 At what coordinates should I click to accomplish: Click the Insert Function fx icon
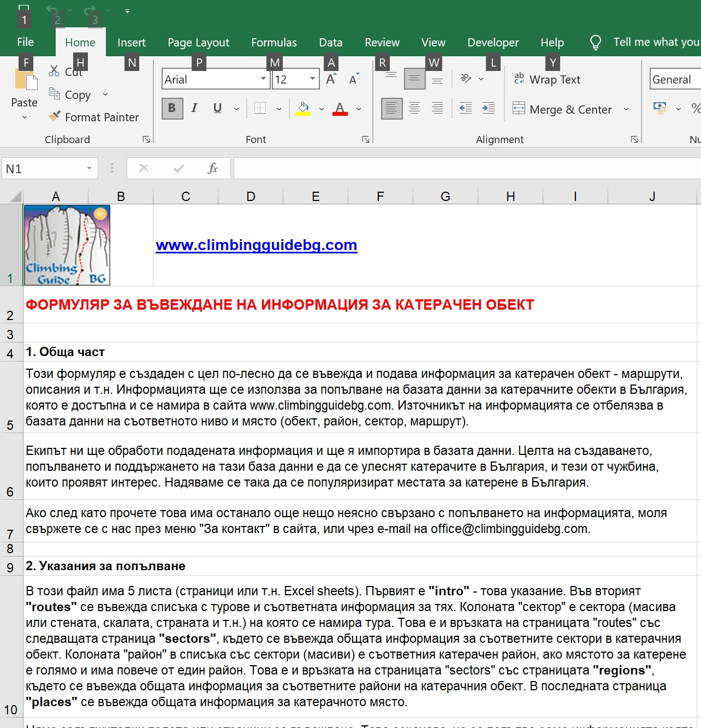[212, 168]
